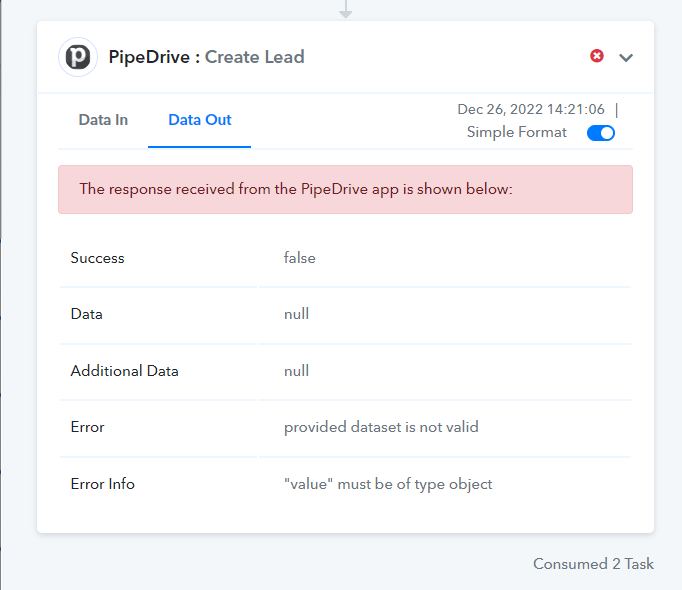The height and width of the screenshot is (590, 682).
Task: Click the red error status icon
Action: coord(597,56)
